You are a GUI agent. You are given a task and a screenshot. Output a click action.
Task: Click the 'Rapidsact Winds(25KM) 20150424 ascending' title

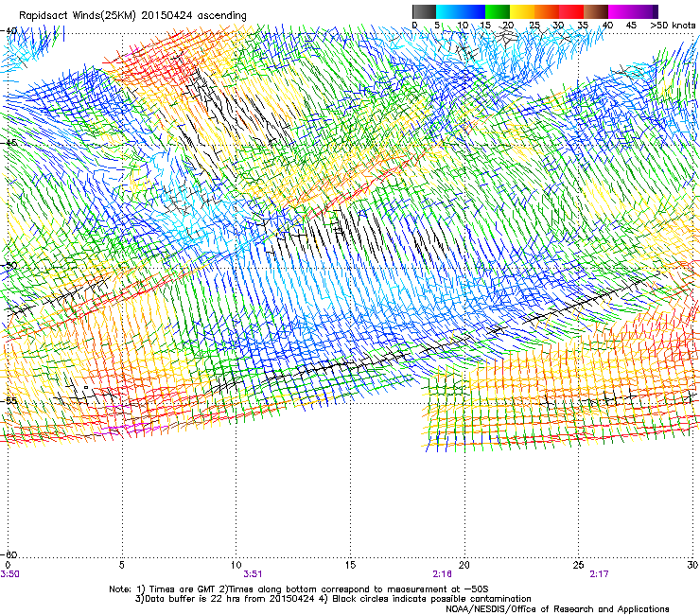coord(132,16)
